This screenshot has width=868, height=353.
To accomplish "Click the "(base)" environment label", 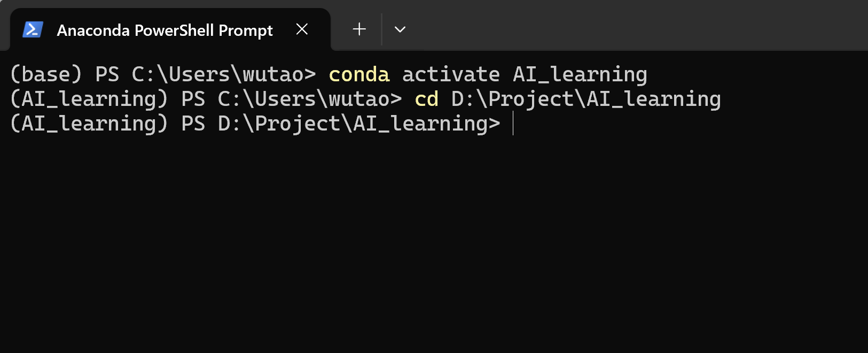I will pos(46,74).
